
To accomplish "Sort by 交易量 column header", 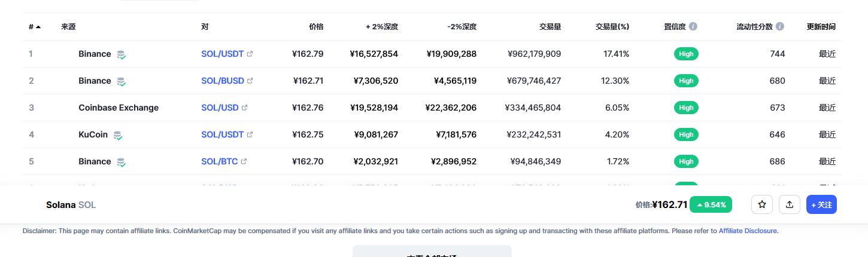I will [550, 27].
